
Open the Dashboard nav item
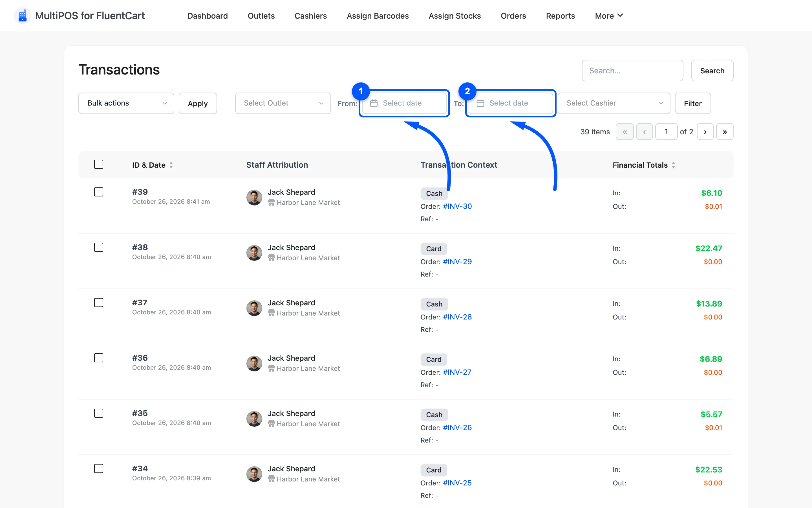tap(207, 16)
